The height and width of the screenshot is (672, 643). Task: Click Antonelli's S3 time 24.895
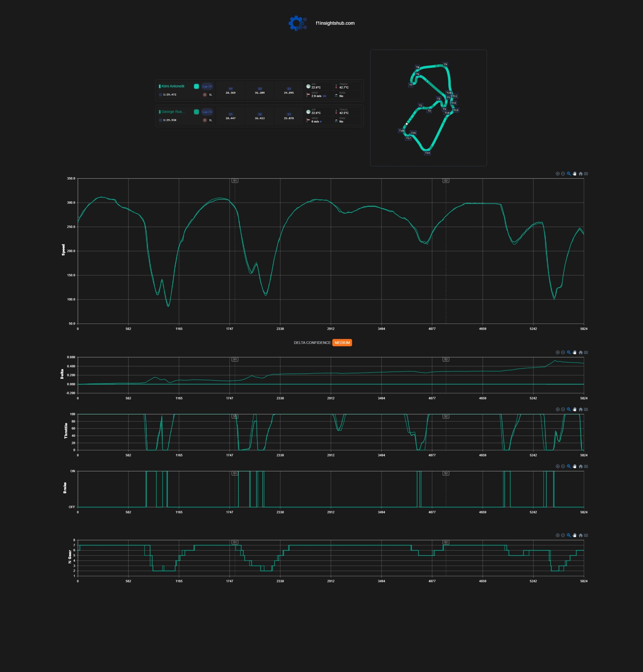pyautogui.click(x=289, y=93)
